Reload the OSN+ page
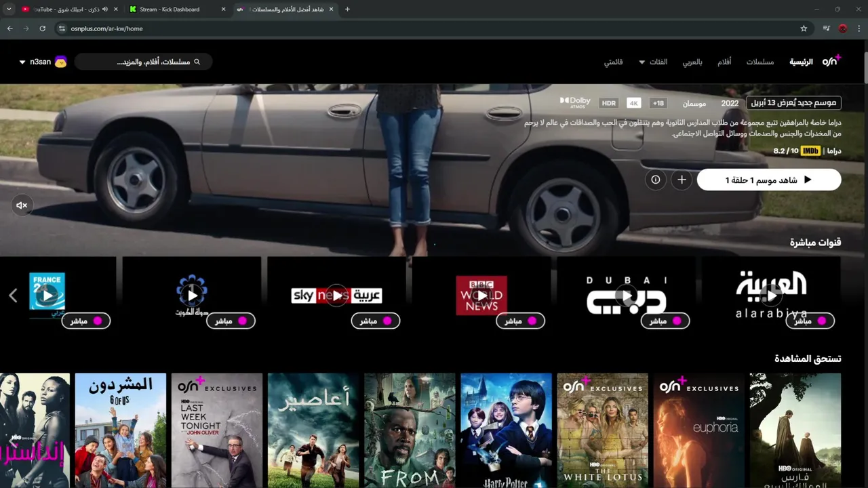The height and width of the screenshot is (488, 868). pyautogui.click(x=42, y=28)
